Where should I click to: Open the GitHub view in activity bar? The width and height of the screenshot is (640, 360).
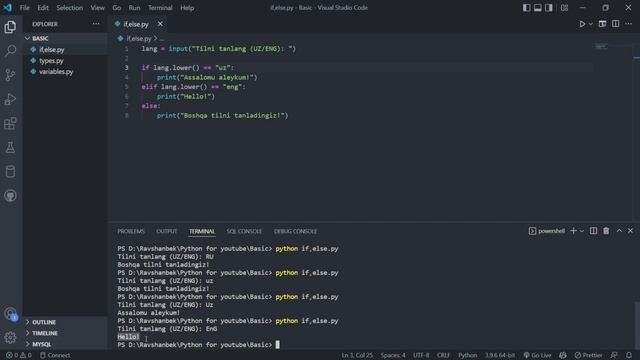[x=10, y=196]
